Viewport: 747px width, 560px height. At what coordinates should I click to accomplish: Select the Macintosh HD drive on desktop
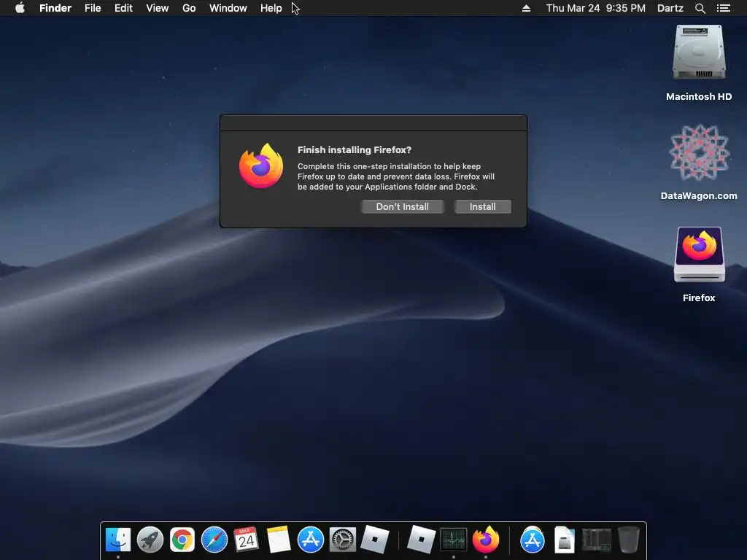click(x=699, y=52)
